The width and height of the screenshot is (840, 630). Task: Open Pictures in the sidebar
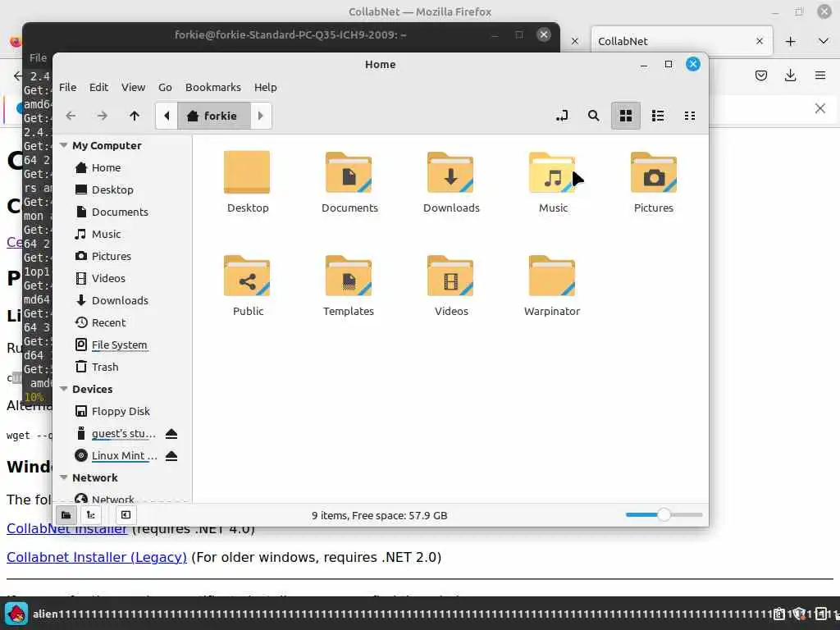[x=112, y=256]
